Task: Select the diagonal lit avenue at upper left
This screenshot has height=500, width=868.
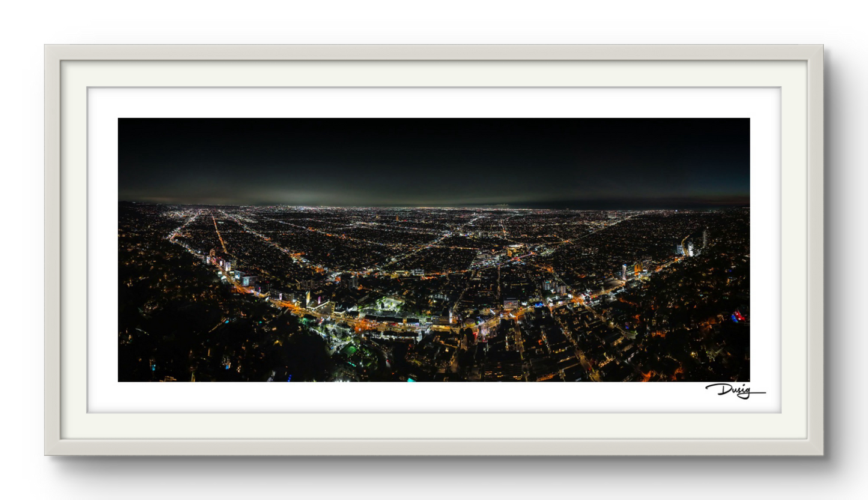Action: click(183, 227)
